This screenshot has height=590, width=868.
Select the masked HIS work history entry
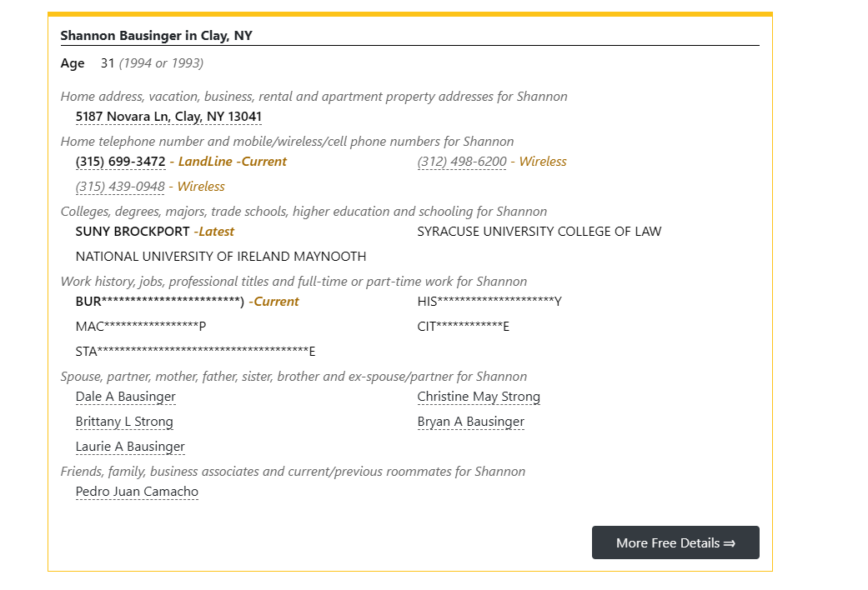[x=489, y=302]
